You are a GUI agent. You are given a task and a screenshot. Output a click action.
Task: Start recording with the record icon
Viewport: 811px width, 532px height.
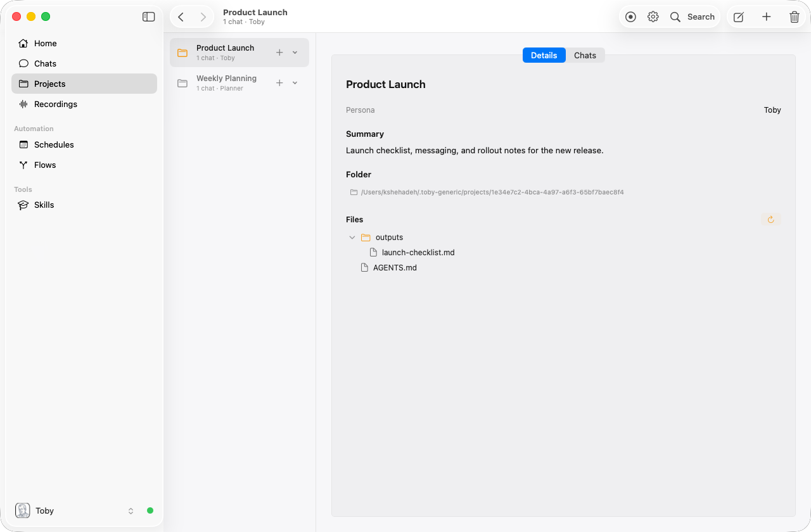[630, 17]
